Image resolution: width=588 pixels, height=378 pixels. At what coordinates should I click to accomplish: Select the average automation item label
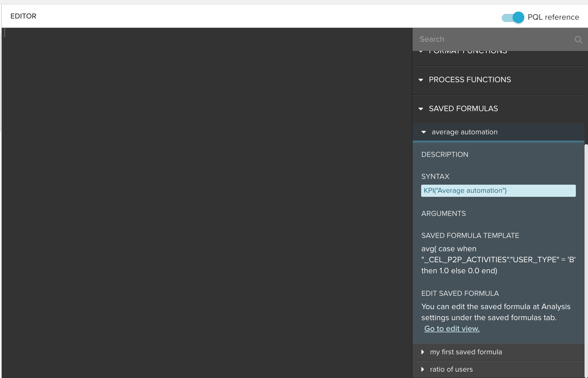pyautogui.click(x=465, y=132)
